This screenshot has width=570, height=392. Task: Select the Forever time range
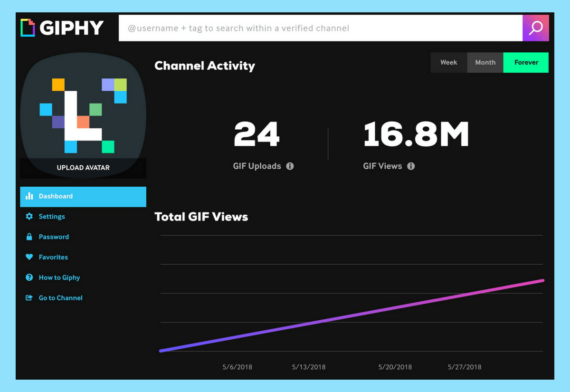point(526,63)
